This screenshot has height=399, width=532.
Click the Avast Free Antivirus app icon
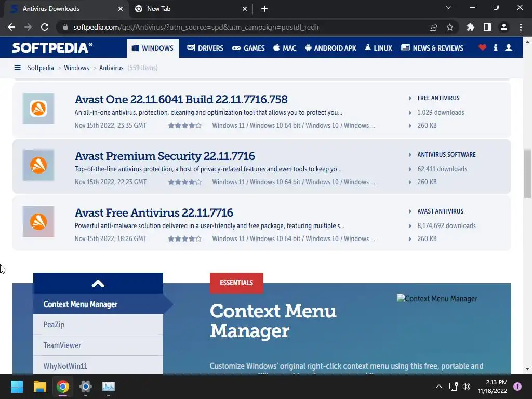tap(38, 222)
